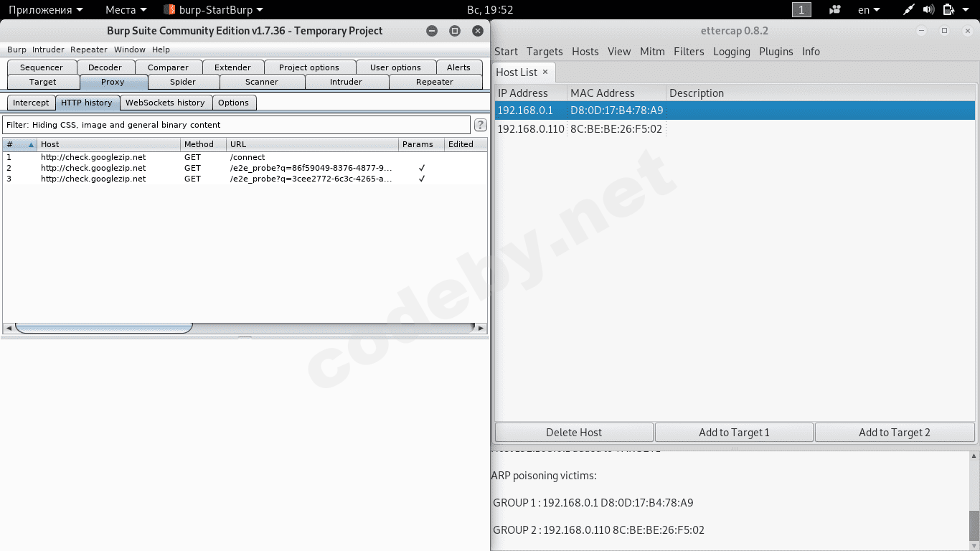Image resolution: width=980 pixels, height=551 pixels.
Task: Select the HTTP history sub-tab
Action: (87, 103)
